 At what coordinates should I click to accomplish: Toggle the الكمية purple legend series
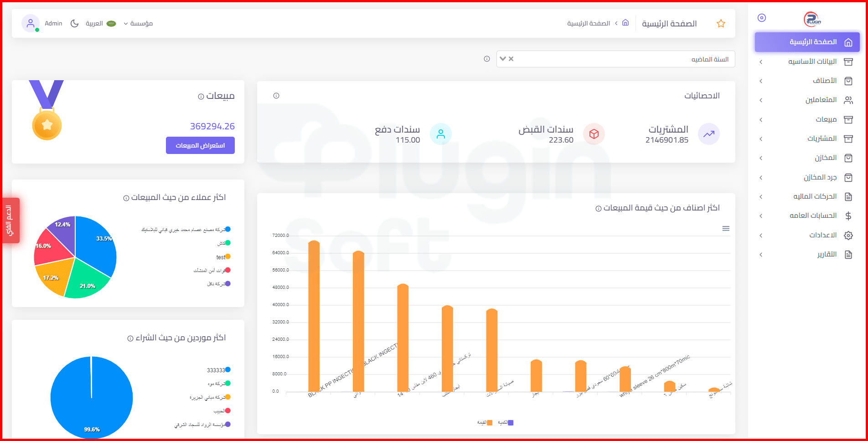(506, 423)
